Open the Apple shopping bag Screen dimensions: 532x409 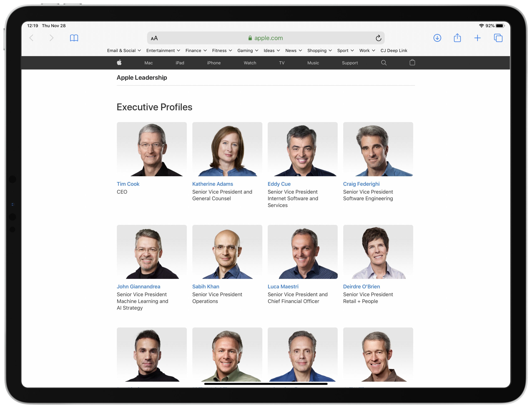[x=412, y=63]
